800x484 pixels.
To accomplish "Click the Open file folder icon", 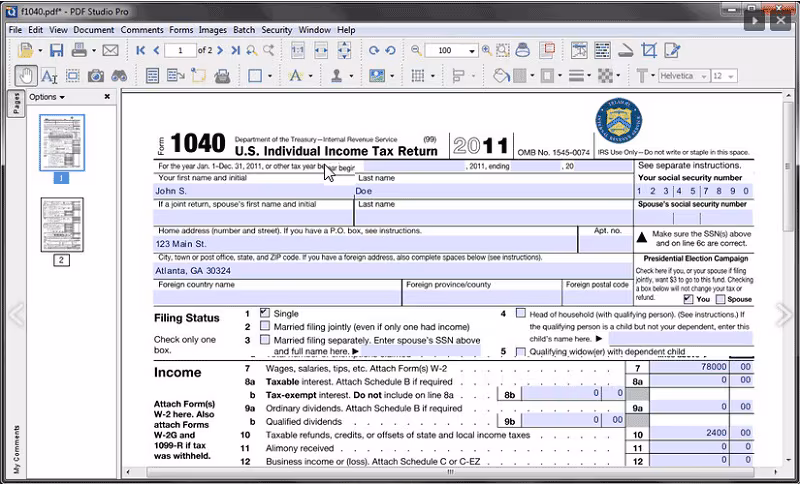I will (24, 50).
